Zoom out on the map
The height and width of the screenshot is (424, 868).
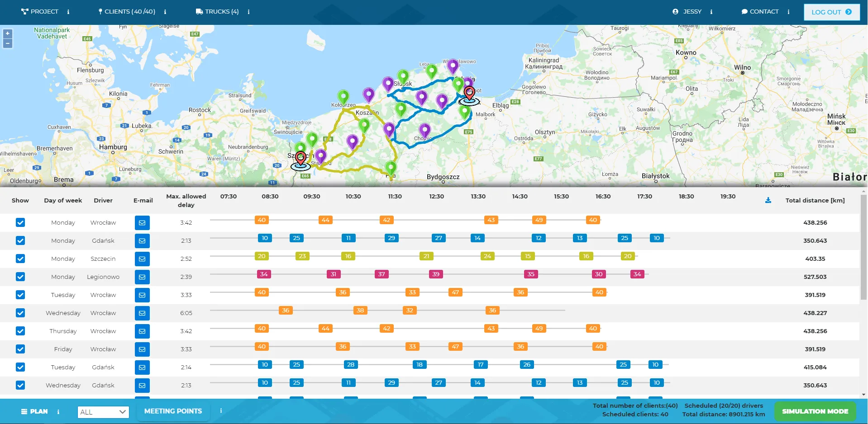pyautogui.click(x=7, y=43)
